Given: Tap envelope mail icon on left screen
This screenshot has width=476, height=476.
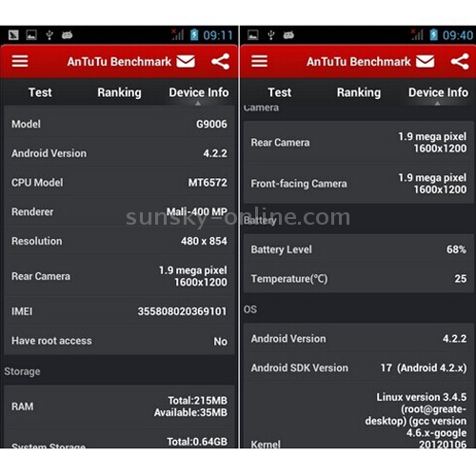Looking at the screenshot, I should click(x=186, y=61).
